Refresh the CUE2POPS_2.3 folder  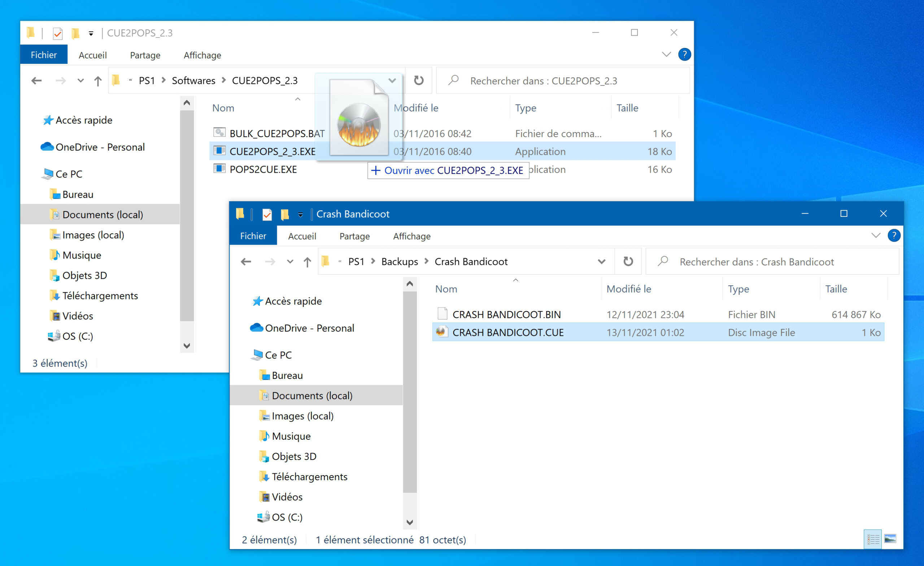coord(418,80)
